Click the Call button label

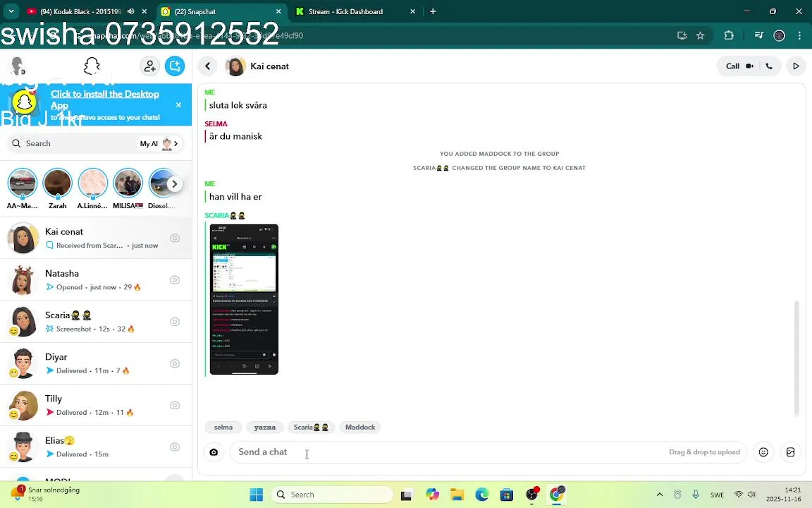(732, 66)
